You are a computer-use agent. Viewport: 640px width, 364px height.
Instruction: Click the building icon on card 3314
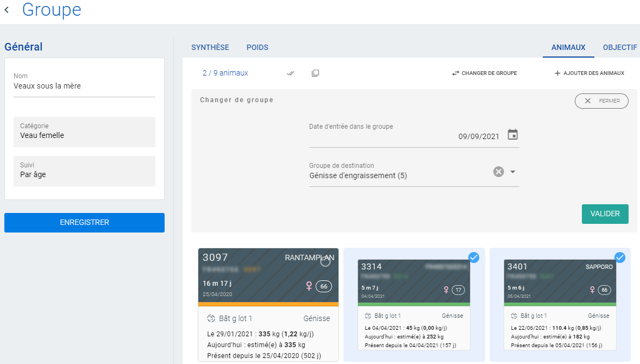(x=368, y=316)
